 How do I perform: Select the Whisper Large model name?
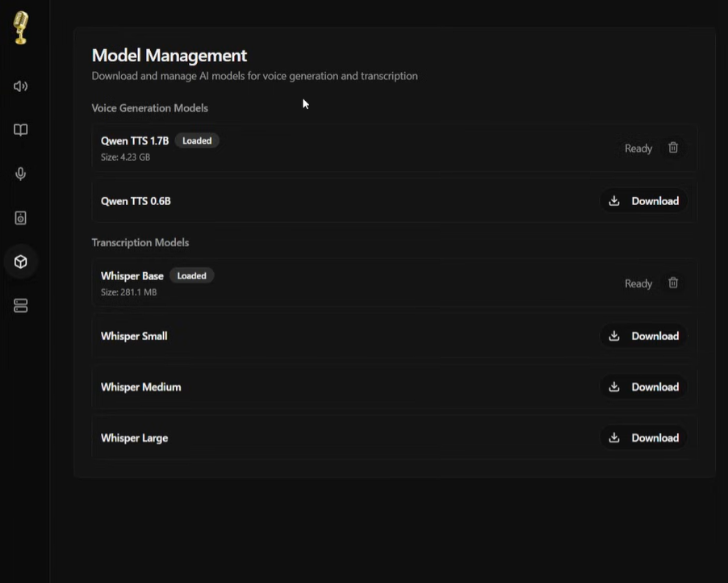click(x=134, y=438)
